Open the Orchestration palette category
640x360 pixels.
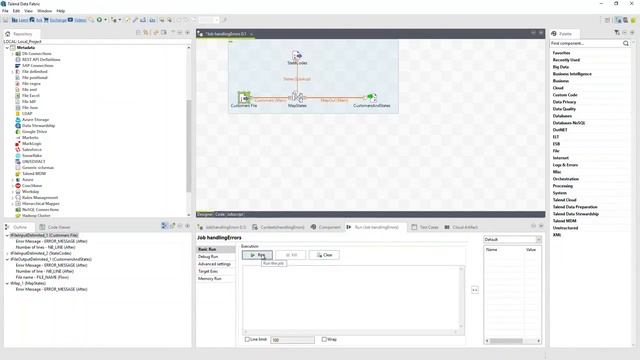point(566,179)
